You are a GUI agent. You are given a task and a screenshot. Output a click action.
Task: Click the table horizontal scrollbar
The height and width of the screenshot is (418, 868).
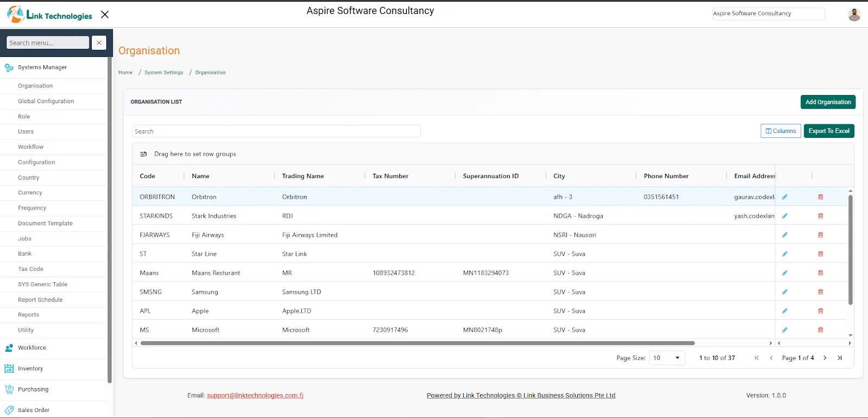click(x=418, y=343)
